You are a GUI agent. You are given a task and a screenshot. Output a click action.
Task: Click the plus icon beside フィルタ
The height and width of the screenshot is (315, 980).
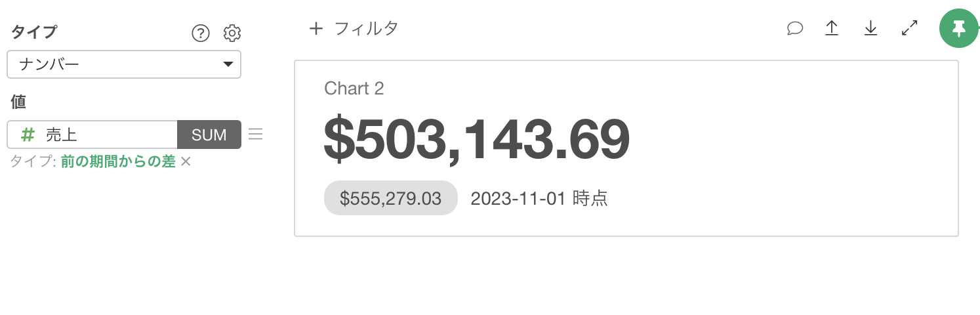pos(316,28)
